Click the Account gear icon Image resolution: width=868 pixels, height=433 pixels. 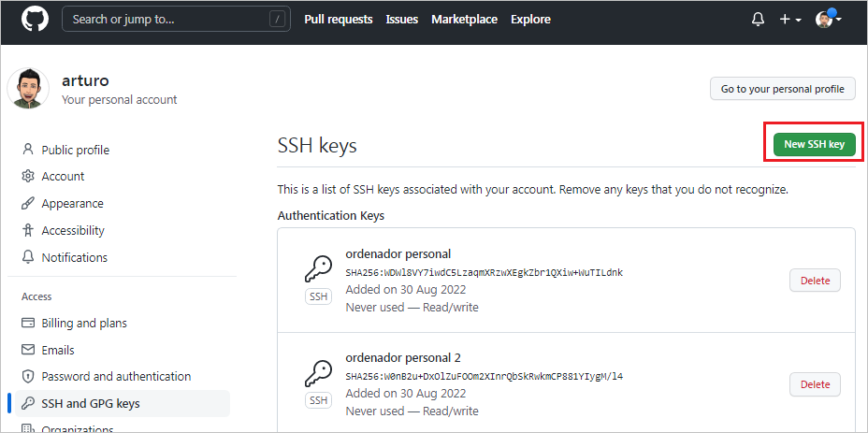tap(28, 176)
